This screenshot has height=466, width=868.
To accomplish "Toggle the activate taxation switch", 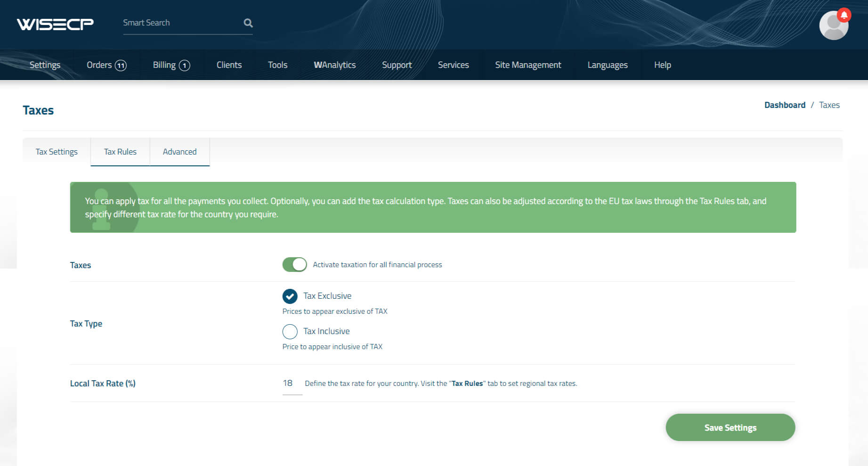I will point(294,265).
